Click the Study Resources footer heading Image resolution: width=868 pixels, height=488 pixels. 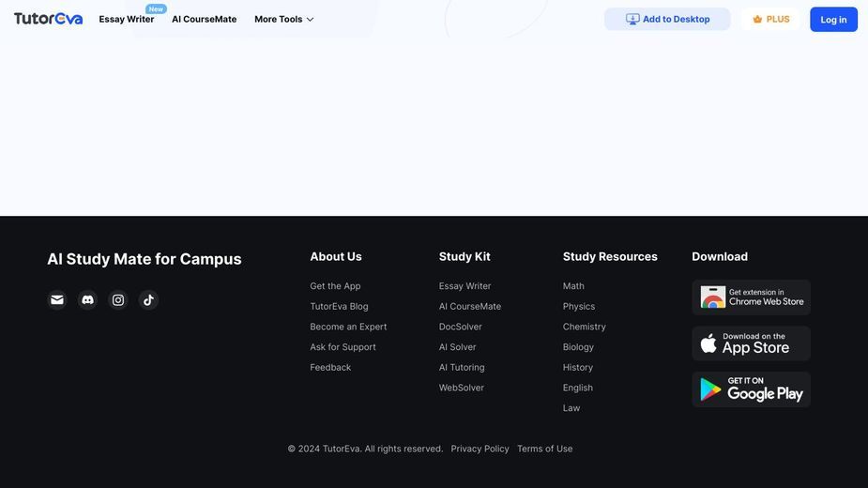pyautogui.click(x=610, y=256)
